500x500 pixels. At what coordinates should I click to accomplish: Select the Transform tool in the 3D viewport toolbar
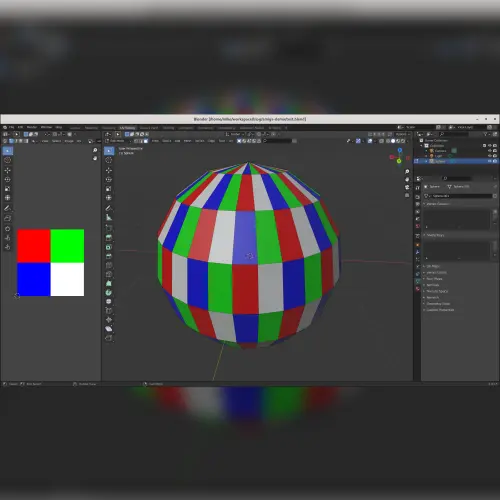109,198
